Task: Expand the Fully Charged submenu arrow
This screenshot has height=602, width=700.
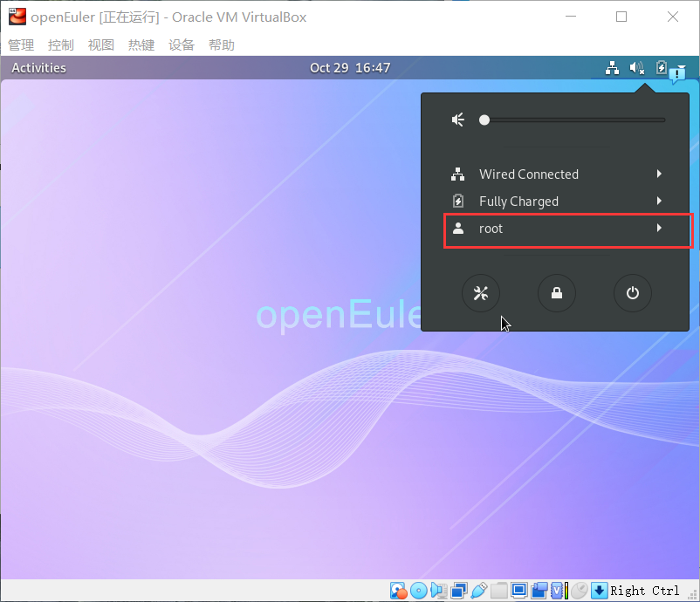Action: [x=659, y=201]
